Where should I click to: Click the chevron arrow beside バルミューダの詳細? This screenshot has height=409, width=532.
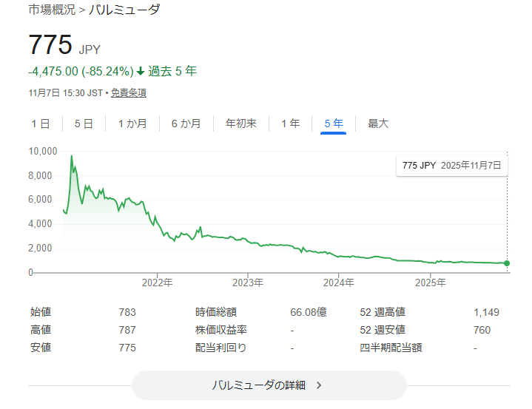coord(319,385)
